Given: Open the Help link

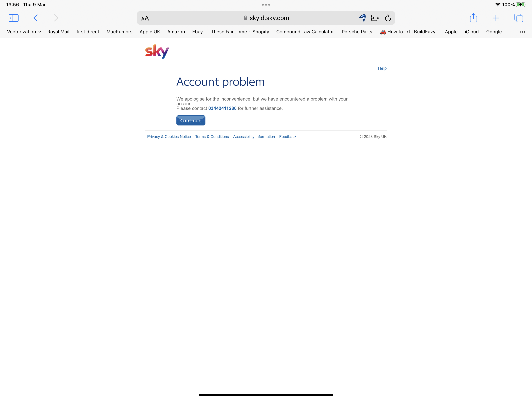Looking at the screenshot, I should (x=382, y=68).
